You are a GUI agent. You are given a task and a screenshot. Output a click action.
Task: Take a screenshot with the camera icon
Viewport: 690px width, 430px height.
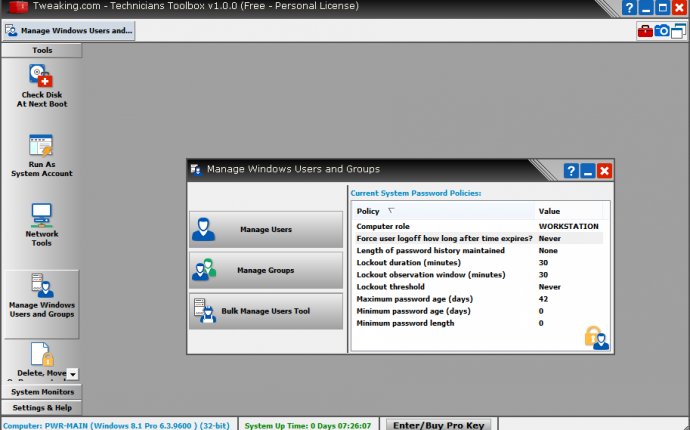click(661, 31)
